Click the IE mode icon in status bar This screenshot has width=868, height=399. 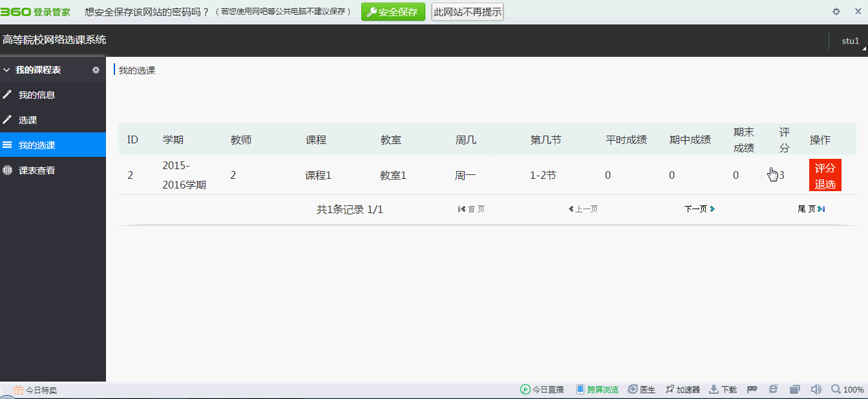pyautogui.click(x=773, y=389)
